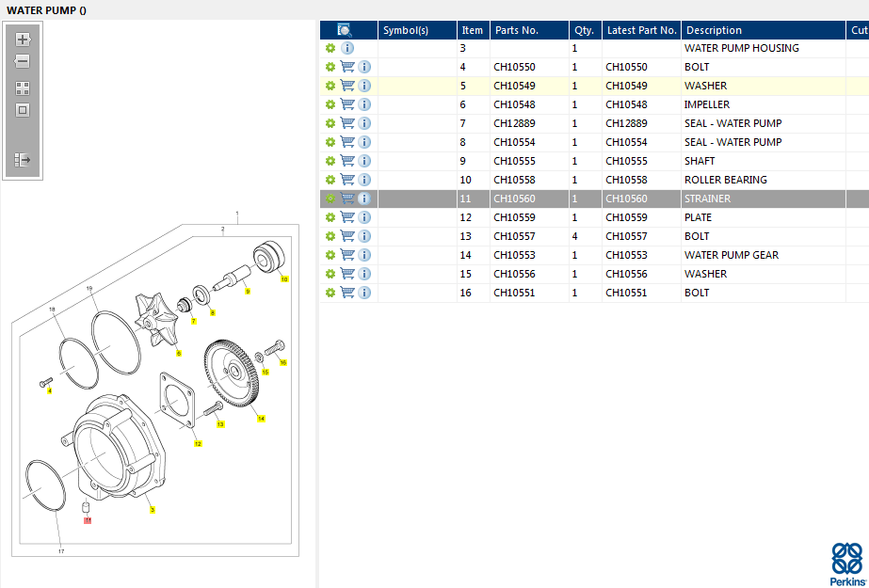Add impeller CH10548 to cart

(347, 104)
